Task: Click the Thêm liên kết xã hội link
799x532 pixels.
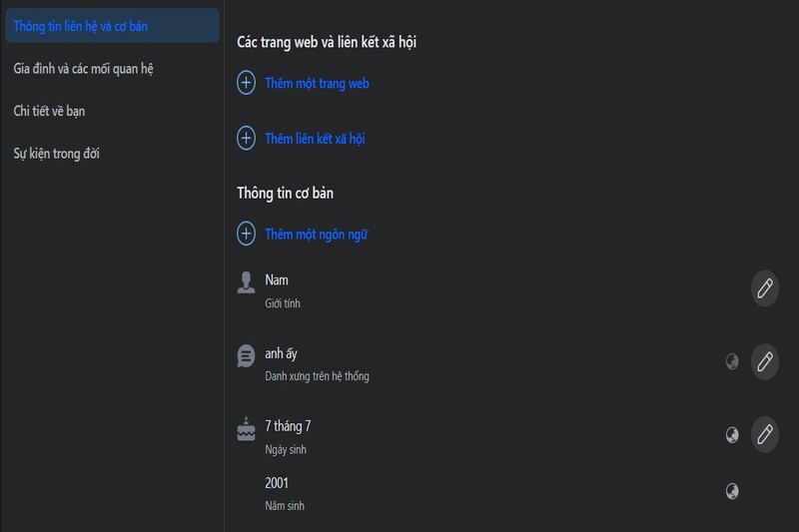Action: 315,139
